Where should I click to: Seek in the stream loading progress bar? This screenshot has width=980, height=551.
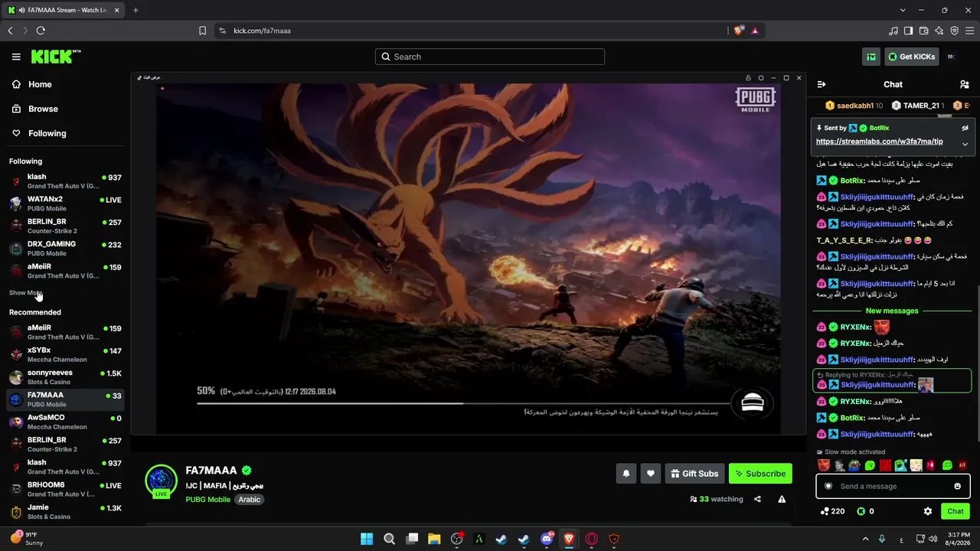point(464,403)
